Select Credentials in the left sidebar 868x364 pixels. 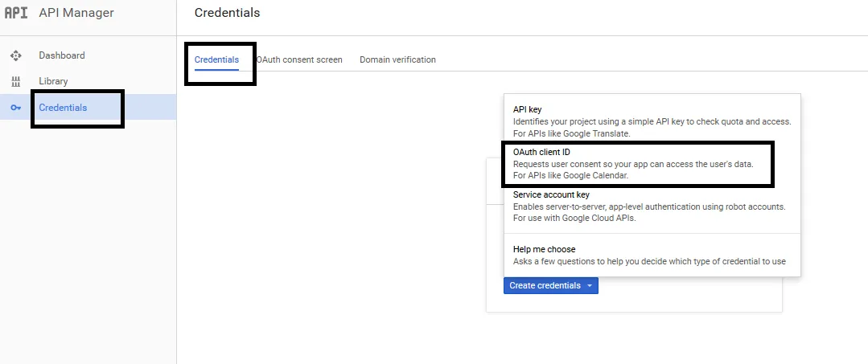click(x=63, y=108)
